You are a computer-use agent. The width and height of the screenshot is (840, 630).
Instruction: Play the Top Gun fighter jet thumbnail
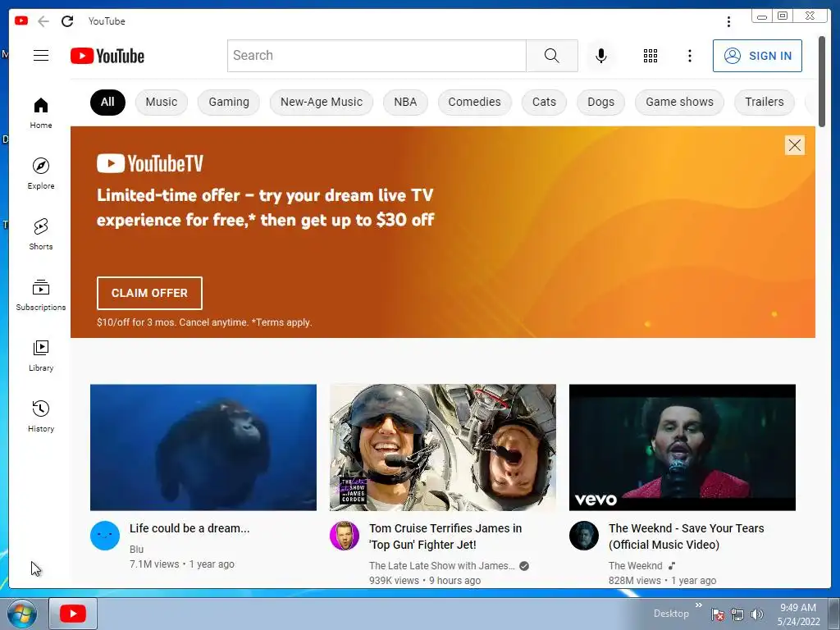point(442,447)
